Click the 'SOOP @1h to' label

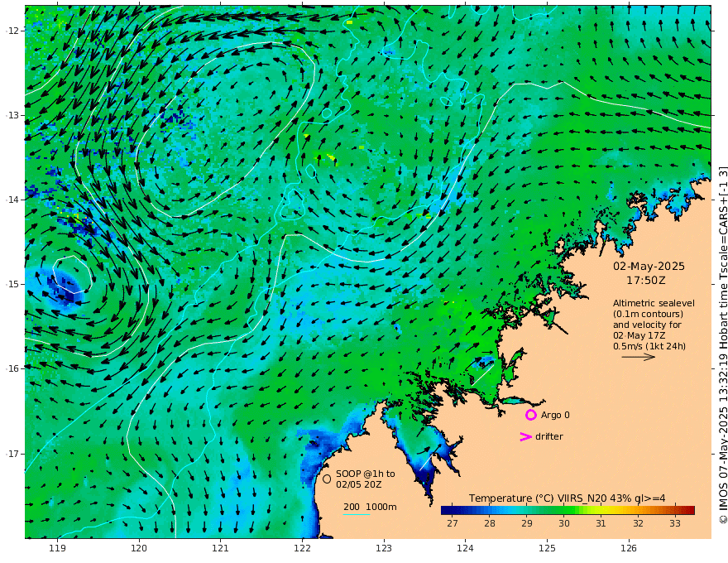click(x=366, y=474)
